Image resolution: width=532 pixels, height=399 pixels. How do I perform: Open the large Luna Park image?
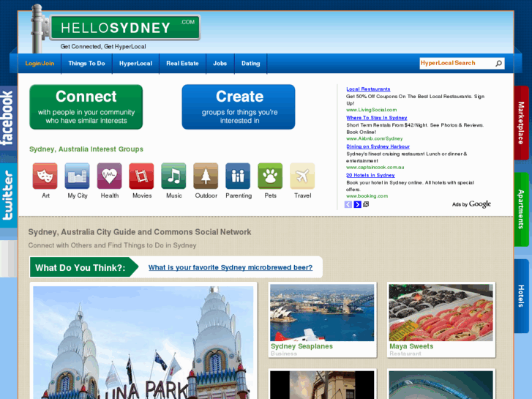[143, 343]
